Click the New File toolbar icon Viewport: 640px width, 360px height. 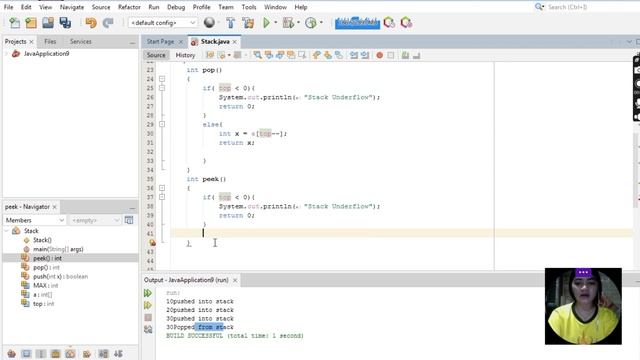tap(14, 23)
